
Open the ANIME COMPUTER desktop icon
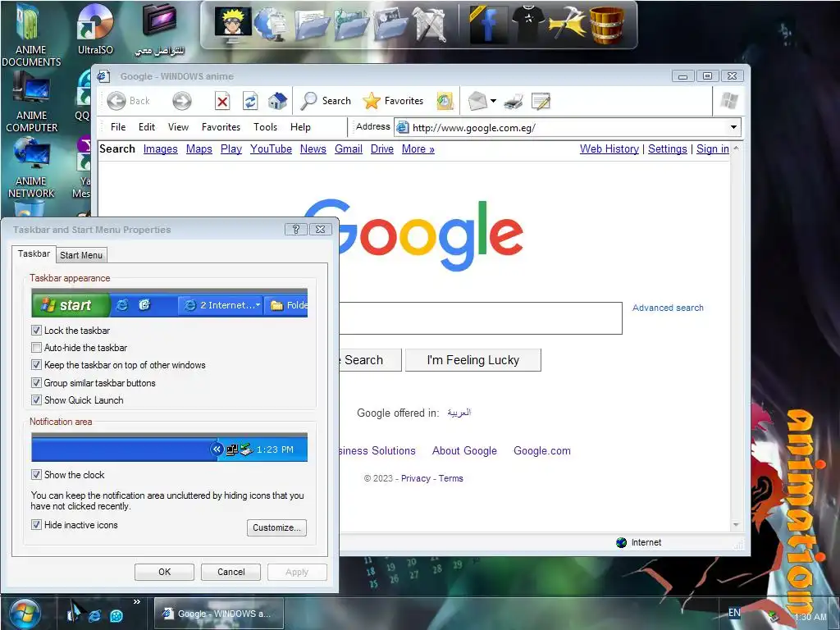pos(31,102)
